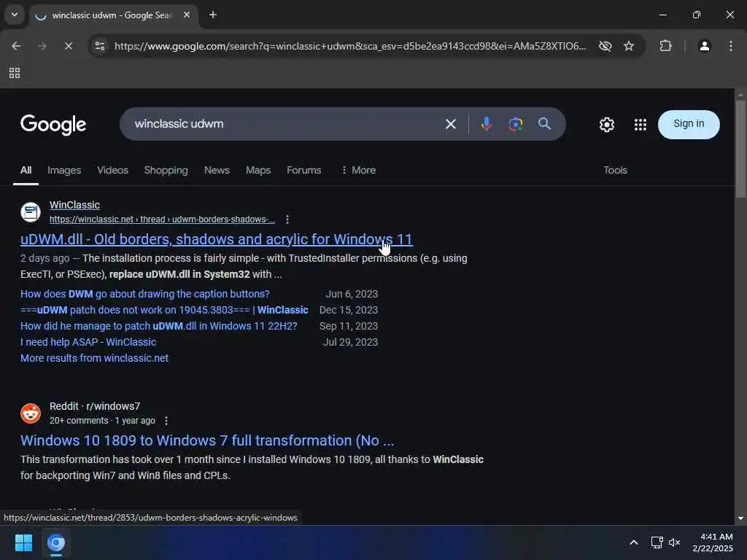Viewport: 747px width, 560px height.
Task: Open How does DWM draw caption buttons link
Action: [x=145, y=294]
